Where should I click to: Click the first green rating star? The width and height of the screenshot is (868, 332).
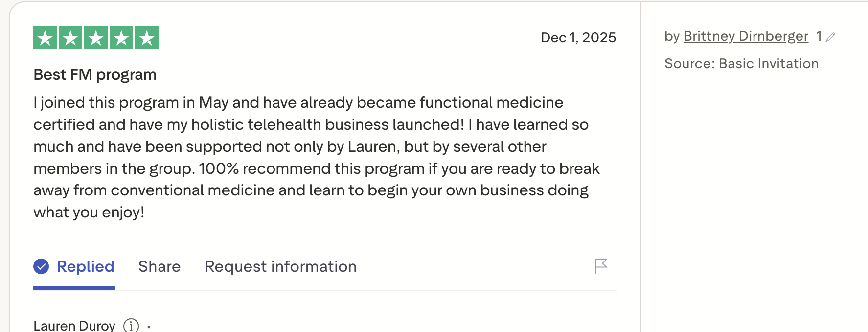[46, 38]
